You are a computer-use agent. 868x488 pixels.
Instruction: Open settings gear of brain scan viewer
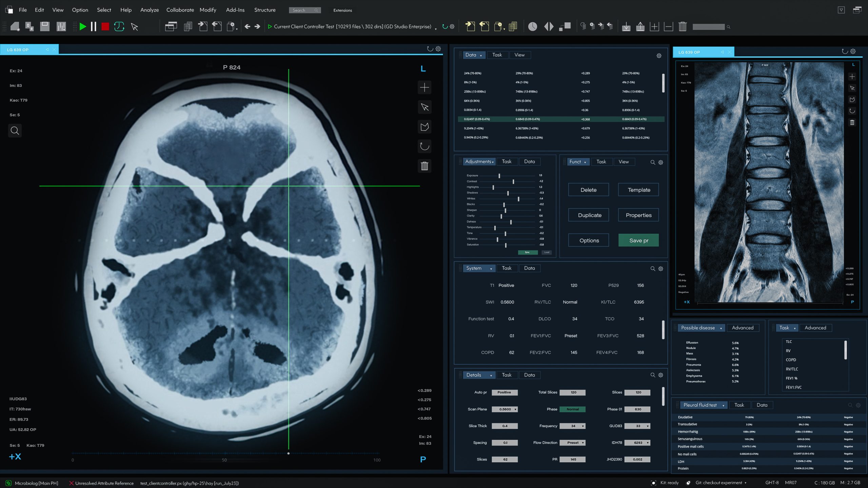(438, 49)
